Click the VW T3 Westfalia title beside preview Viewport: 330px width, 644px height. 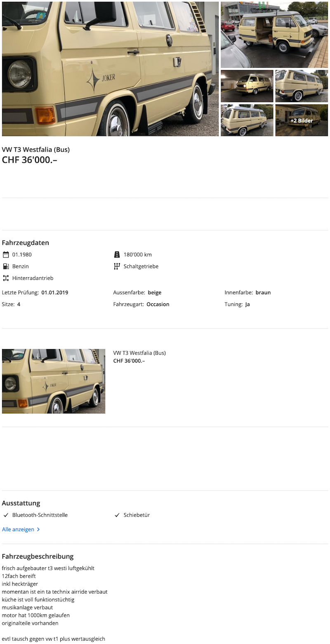click(139, 353)
